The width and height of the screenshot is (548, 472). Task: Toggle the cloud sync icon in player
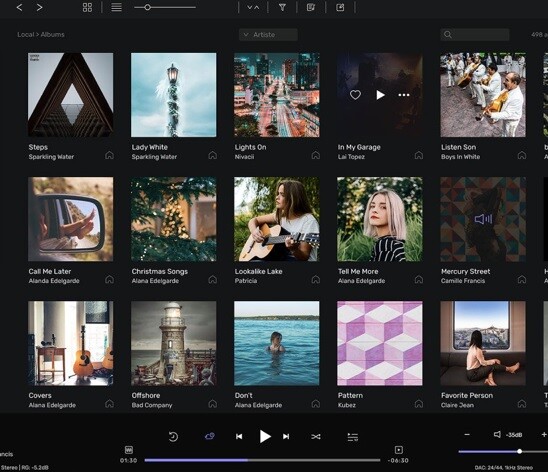point(210,436)
